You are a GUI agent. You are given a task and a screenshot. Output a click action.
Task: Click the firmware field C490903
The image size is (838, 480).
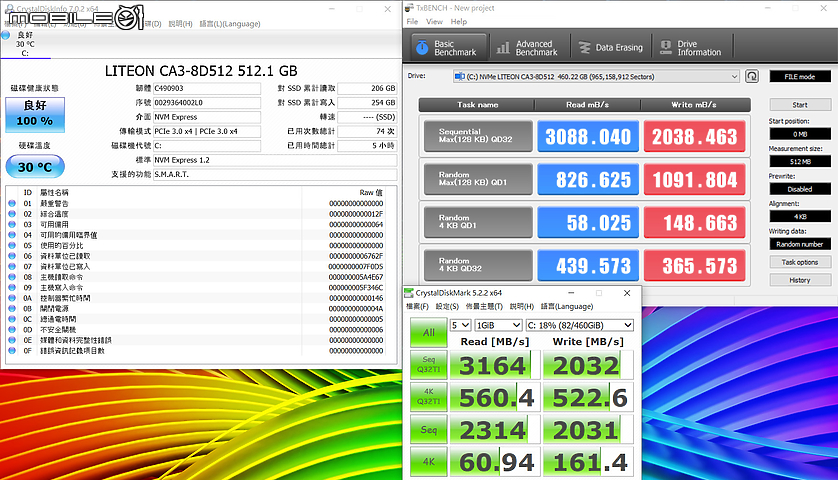pyautogui.click(x=207, y=88)
